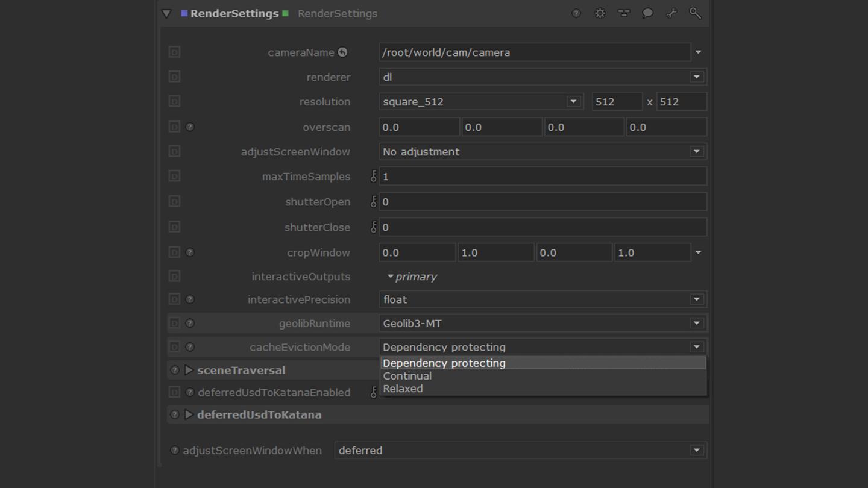Screen dimensions: 868x488
Task: Open the node comment speech bubble icon
Action: tap(647, 13)
